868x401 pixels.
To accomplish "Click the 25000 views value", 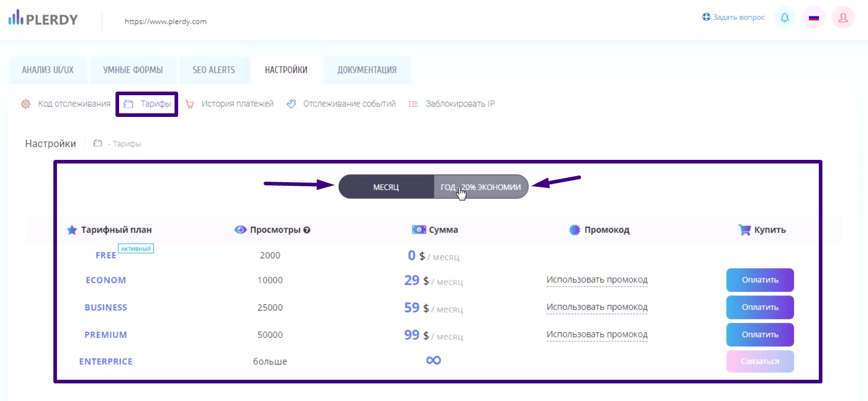I will (x=270, y=307).
